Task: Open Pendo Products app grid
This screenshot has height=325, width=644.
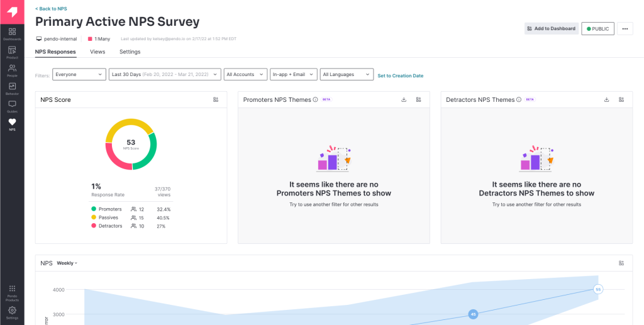Action: tap(12, 291)
